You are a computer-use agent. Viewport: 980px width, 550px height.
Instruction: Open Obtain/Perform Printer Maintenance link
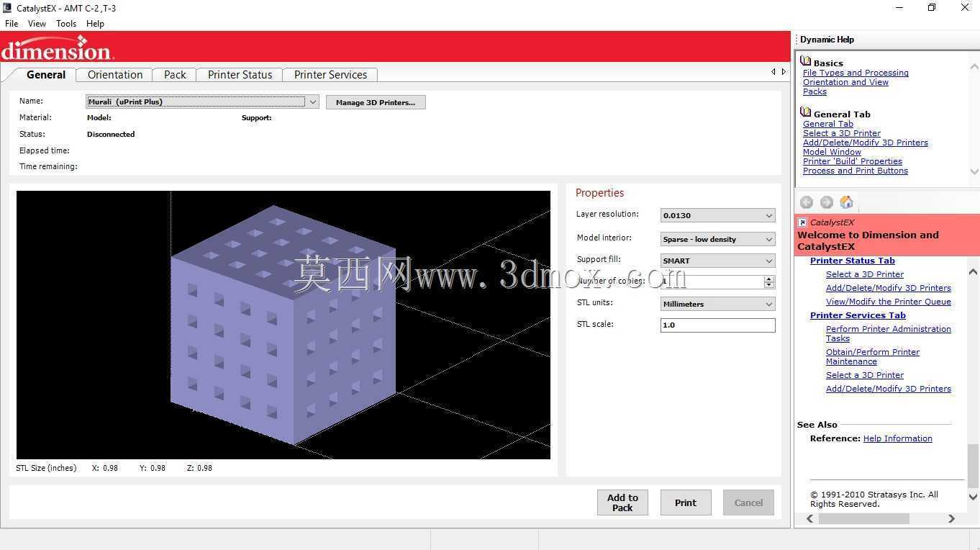coord(873,356)
